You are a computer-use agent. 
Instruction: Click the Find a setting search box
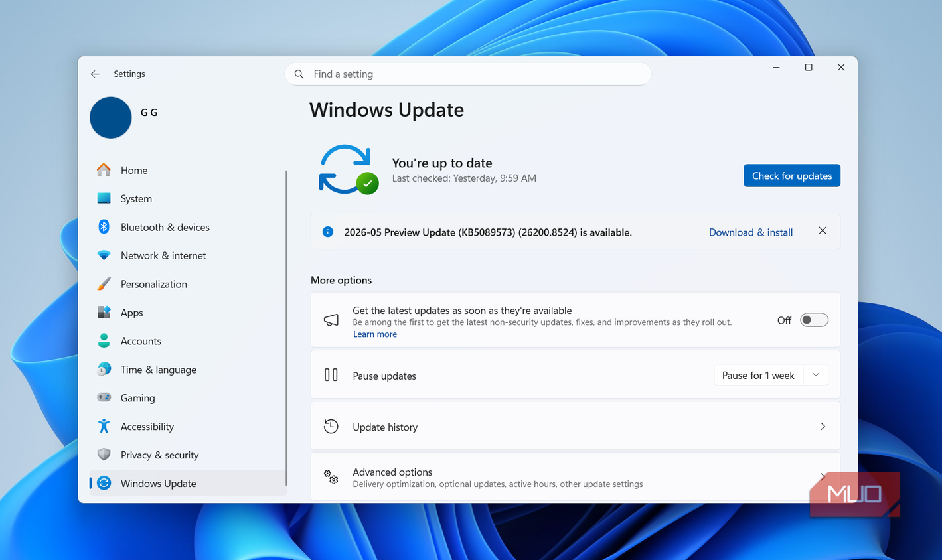pos(467,74)
